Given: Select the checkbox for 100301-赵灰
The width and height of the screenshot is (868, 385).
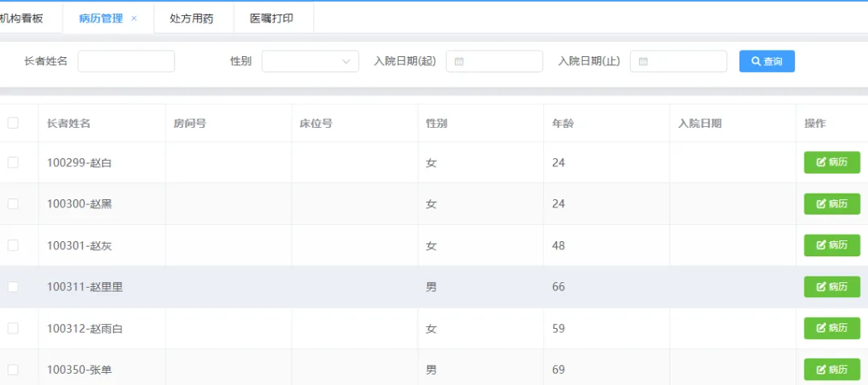Looking at the screenshot, I should coord(13,245).
